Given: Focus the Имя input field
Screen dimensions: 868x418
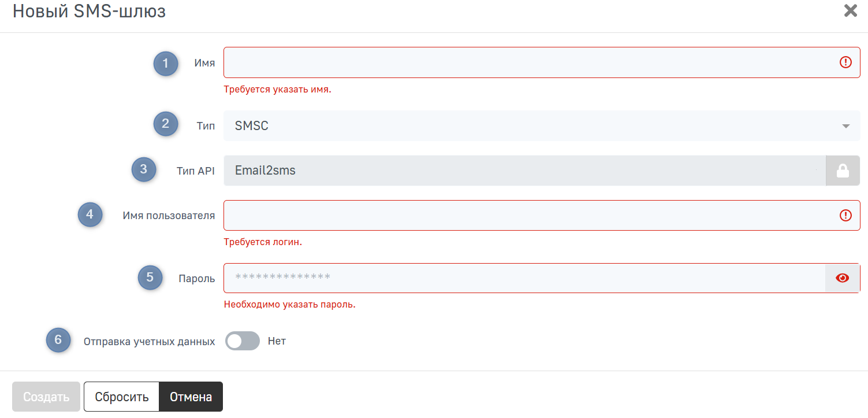Looking at the screenshot, I should 542,62.
